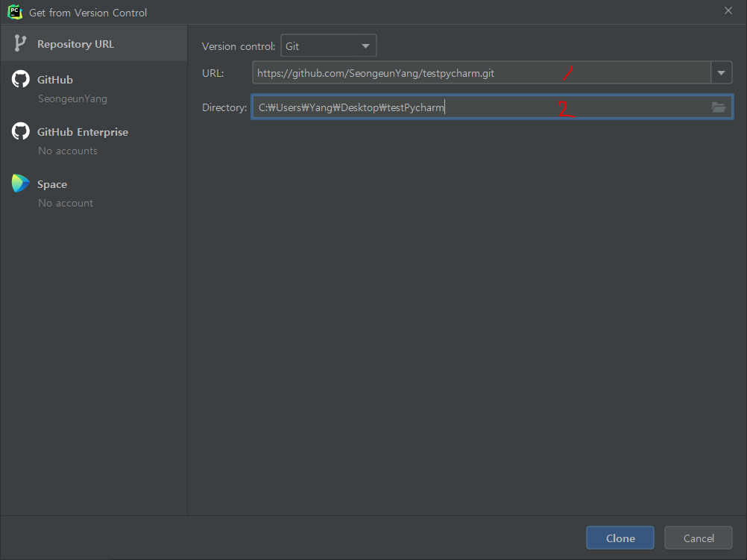Click the GitHub Enterprise octocat icon
This screenshot has width=747, height=560.
click(x=20, y=131)
